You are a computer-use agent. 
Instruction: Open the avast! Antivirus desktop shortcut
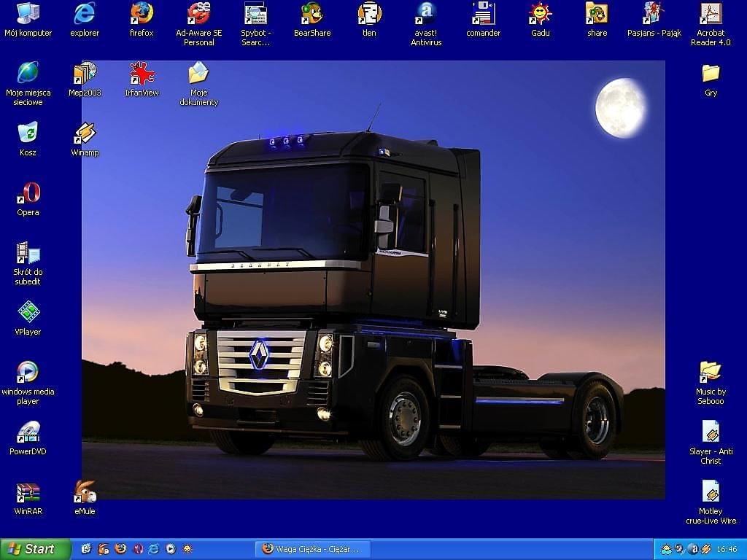point(426,24)
